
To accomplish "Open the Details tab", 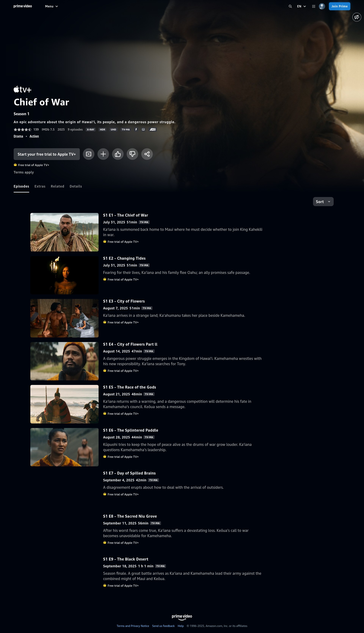I will click(x=76, y=186).
